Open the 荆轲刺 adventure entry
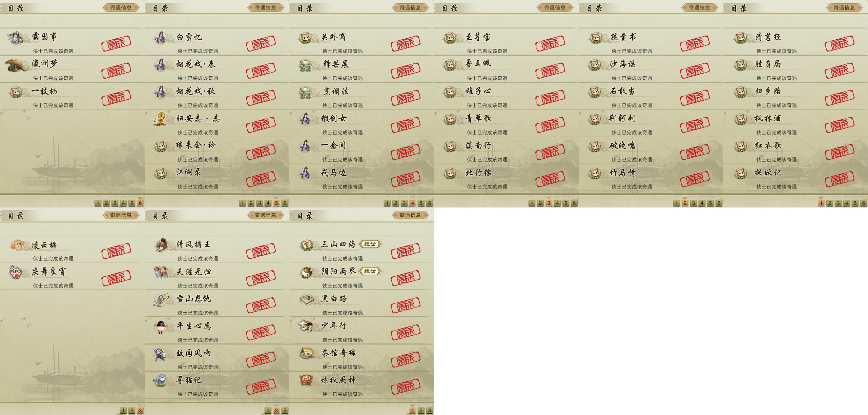 (x=651, y=123)
